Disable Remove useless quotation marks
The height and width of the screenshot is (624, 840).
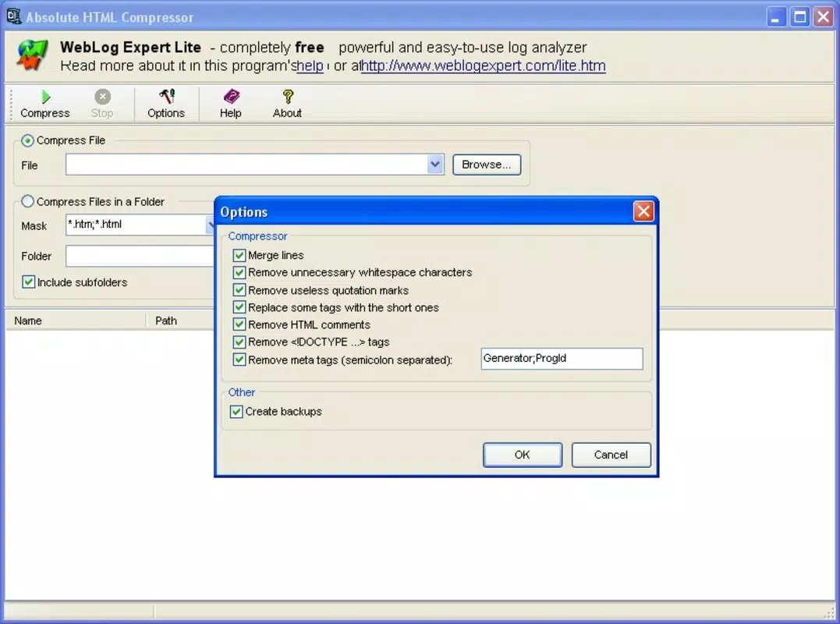click(239, 290)
